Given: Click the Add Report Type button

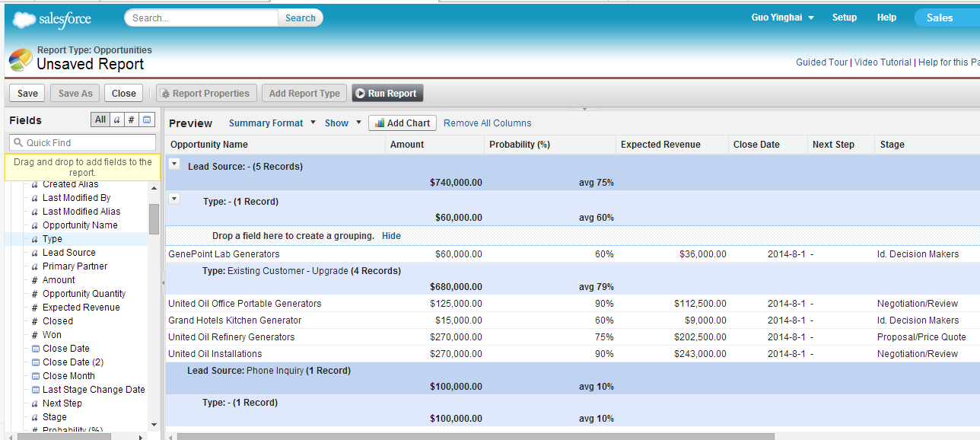Looking at the screenshot, I should tap(304, 94).
